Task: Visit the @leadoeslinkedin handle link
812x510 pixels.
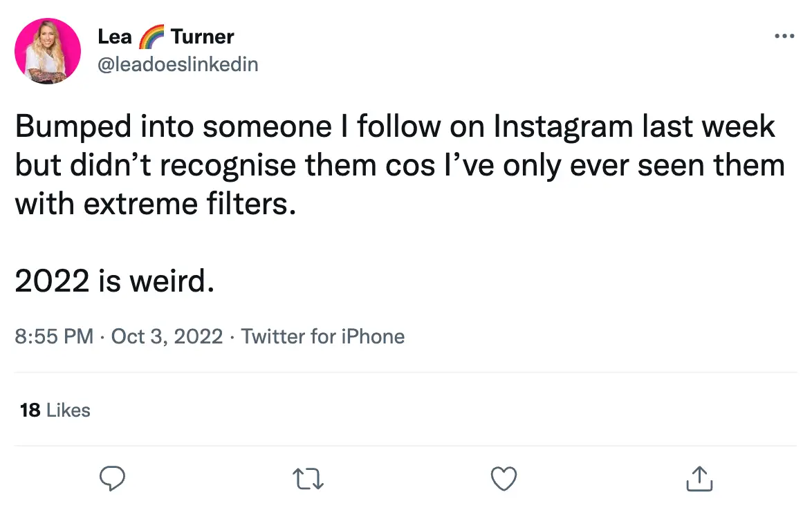Action: [x=178, y=64]
